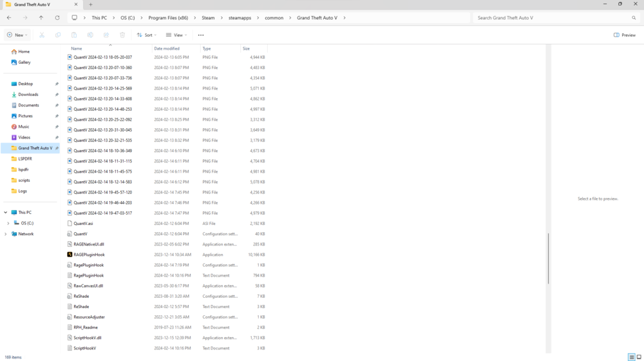Screen dimensions: 644x361
Task: Toggle the Preview pane button
Action: (x=624, y=35)
